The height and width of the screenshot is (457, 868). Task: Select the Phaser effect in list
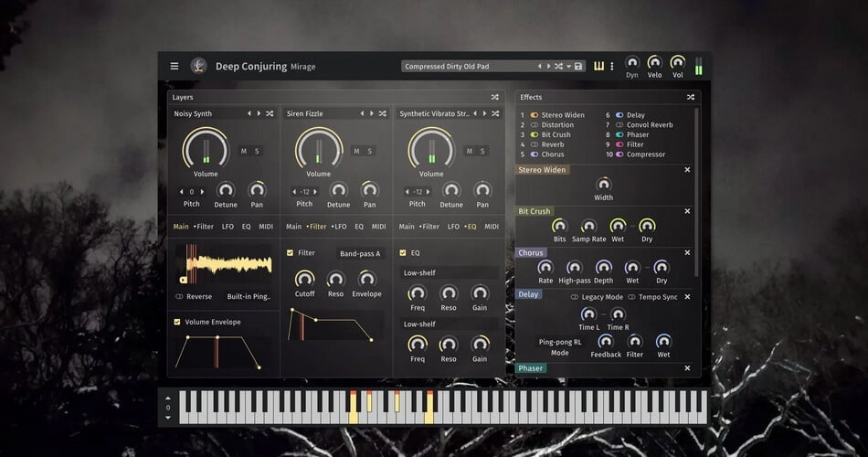click(638, 134)
